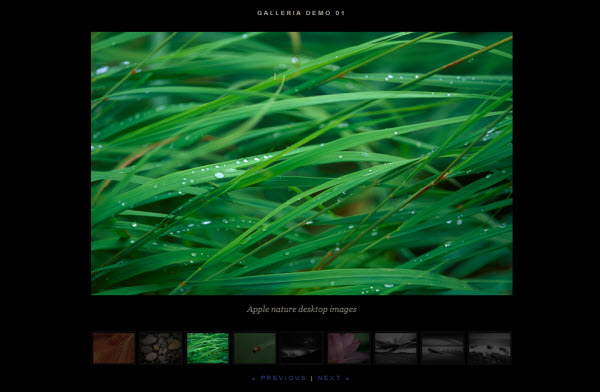Open the dark cloudy landscape fifth thumbnail
This screenshot has height=392, width=600.
302,348
